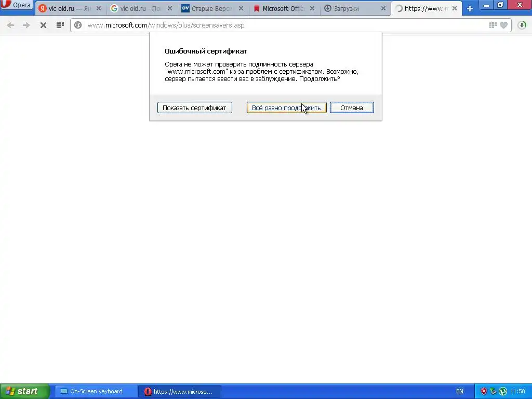
Task: Close the loading https://www tab
Action: point(455,8)
